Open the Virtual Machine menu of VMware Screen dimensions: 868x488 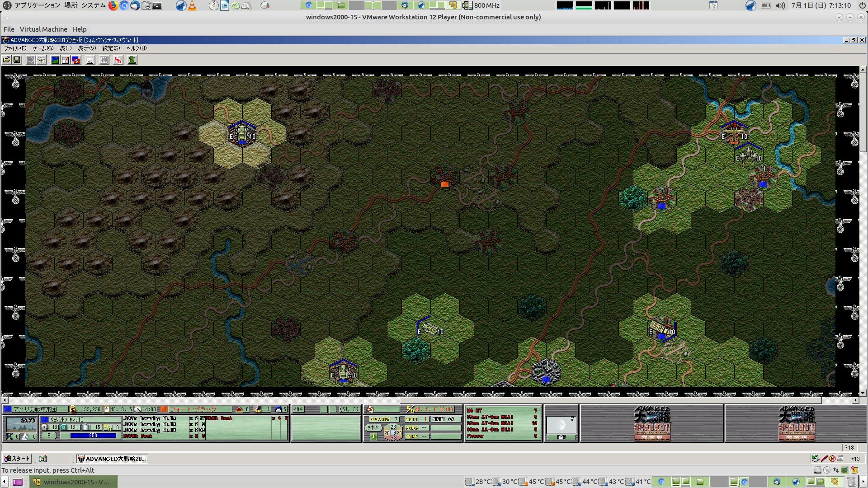[43, 29]
